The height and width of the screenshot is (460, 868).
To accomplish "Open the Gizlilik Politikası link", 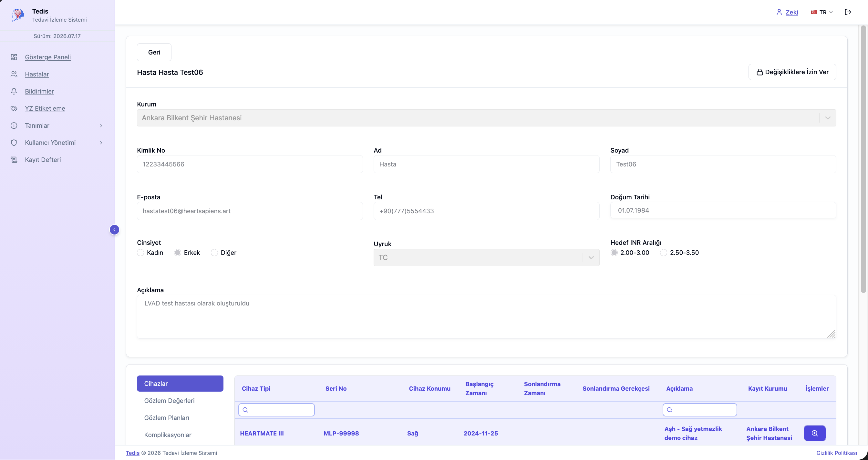I will (836, 453).
